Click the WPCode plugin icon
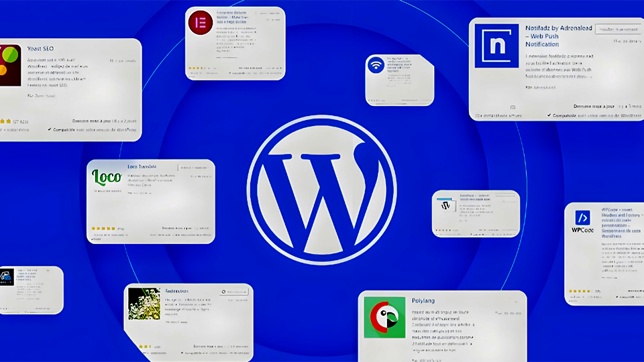 pos(582,218)
